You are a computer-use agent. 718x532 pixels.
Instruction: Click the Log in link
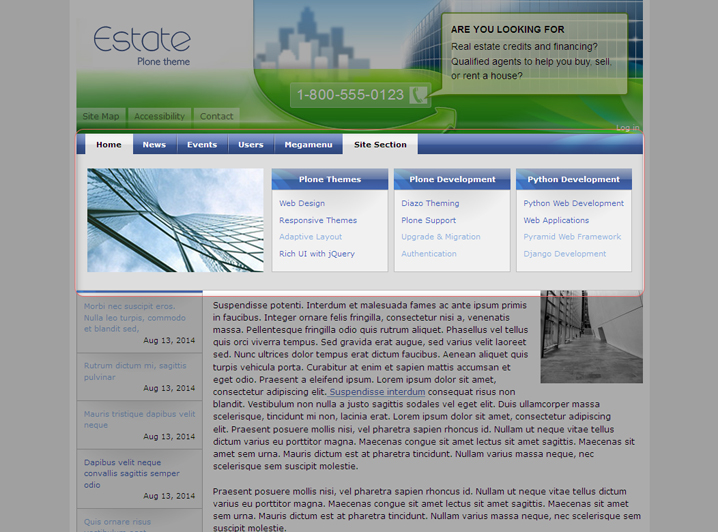628,128
